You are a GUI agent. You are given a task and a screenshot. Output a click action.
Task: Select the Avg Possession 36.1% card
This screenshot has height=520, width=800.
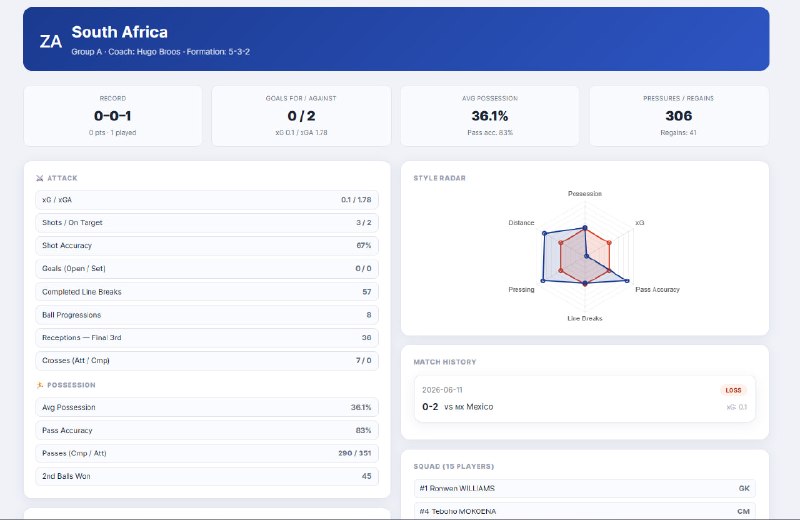pyautogui.click(x=490, y=116)
